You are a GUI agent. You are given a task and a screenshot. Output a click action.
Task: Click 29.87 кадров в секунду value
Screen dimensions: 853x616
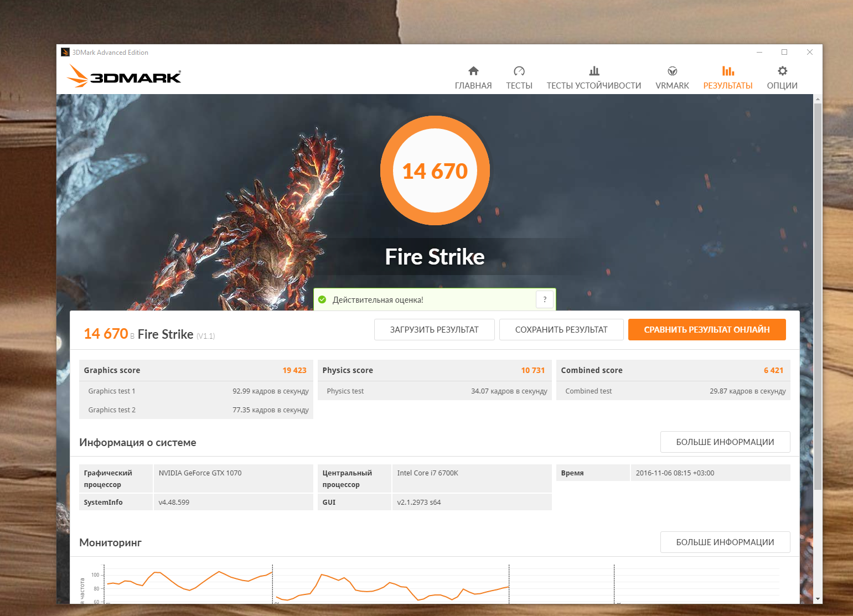[748, 391]
